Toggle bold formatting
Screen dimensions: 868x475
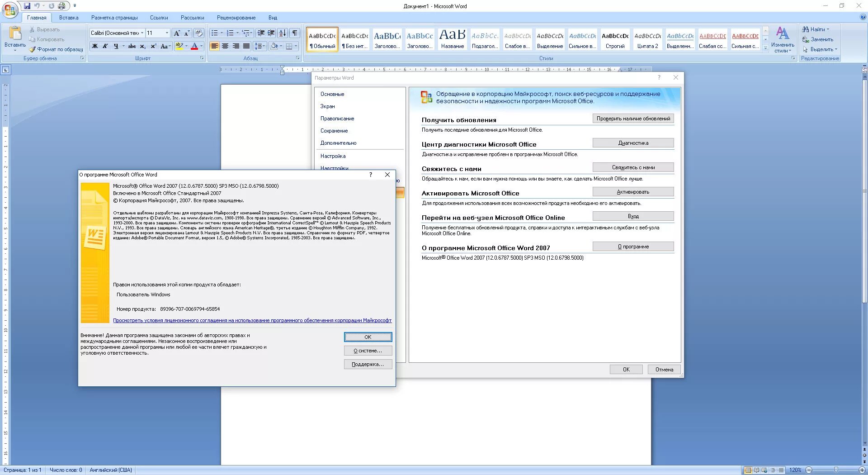(x=94, y=46)
